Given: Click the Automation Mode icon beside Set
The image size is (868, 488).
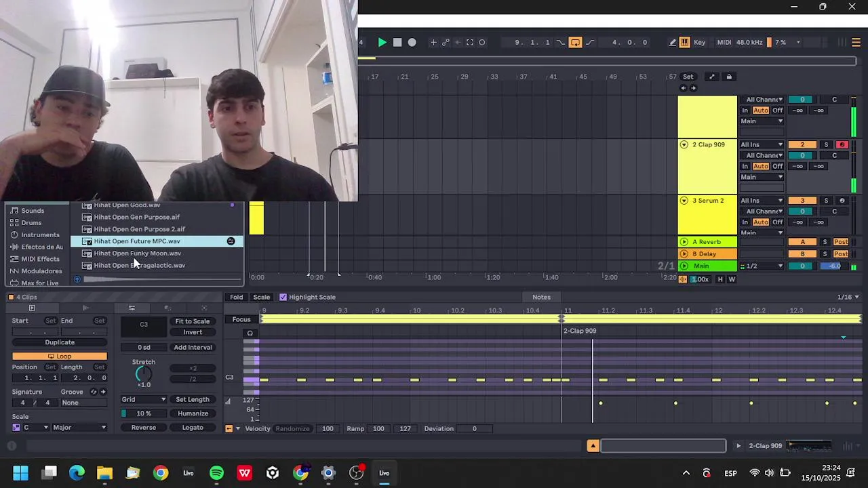Looking at the screenshot, I should click(711, 77).
